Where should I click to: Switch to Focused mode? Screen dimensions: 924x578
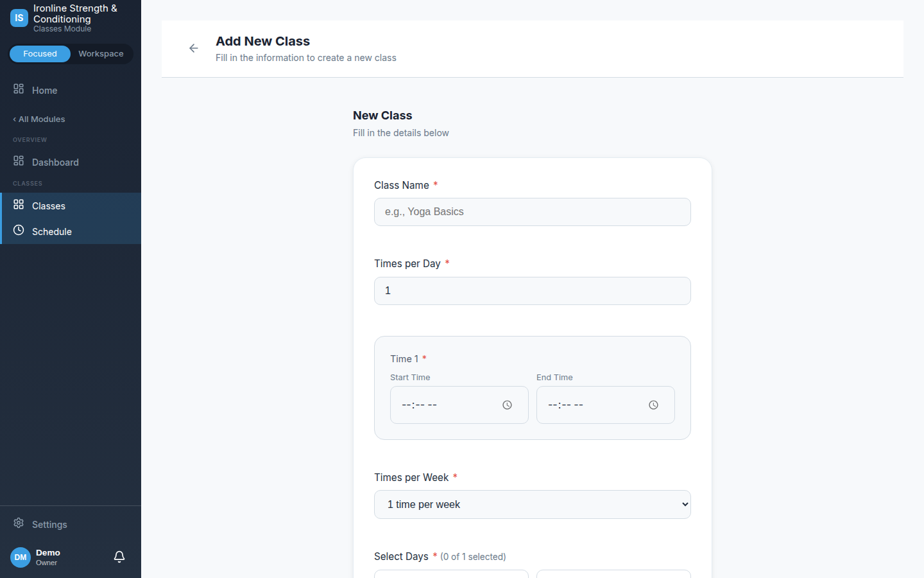tap(40, 54)
